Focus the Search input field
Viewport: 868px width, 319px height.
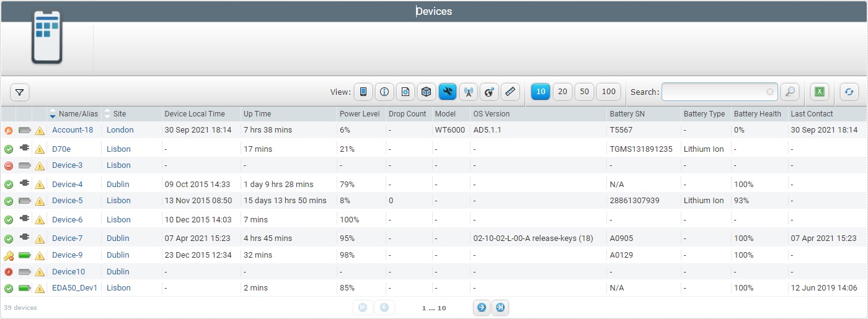coord(719,92)
